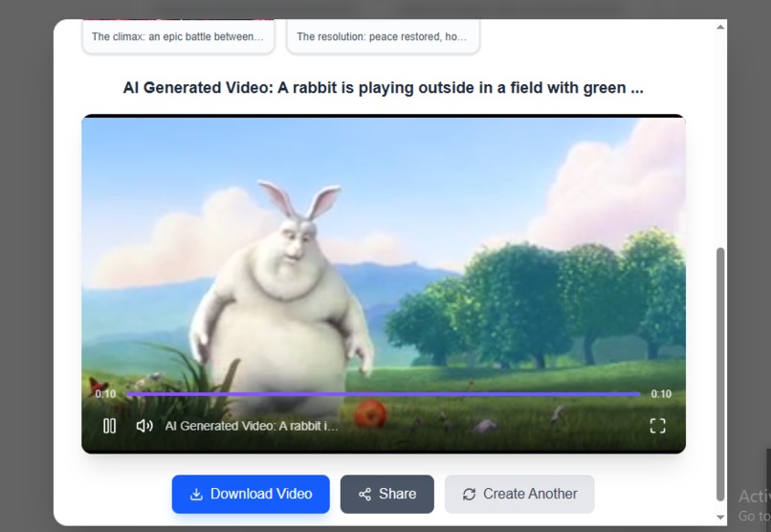Screen dimensions: 771x532
Task: Click the Download Video button
Action: pos(251,494)
